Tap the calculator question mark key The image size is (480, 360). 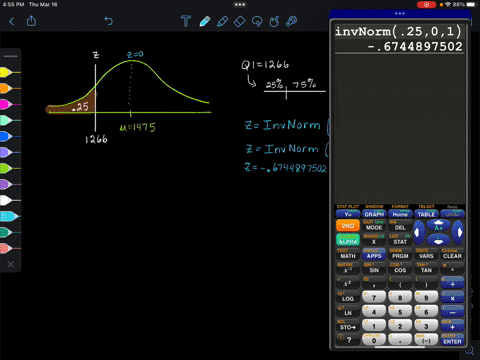(348, 340)
